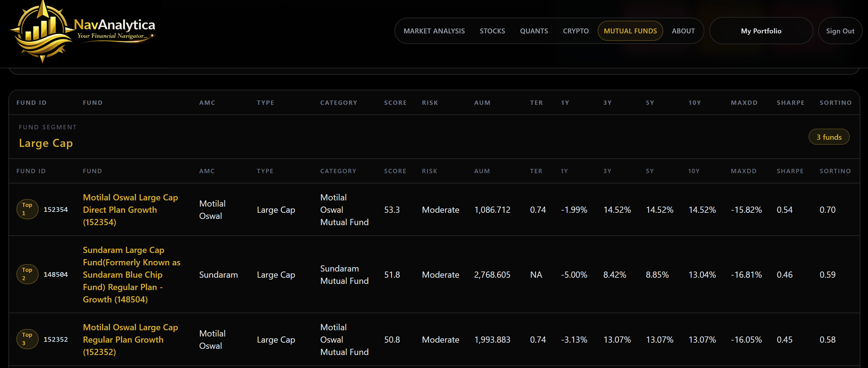Click fund ID 152352 cell

pos(56,339)
